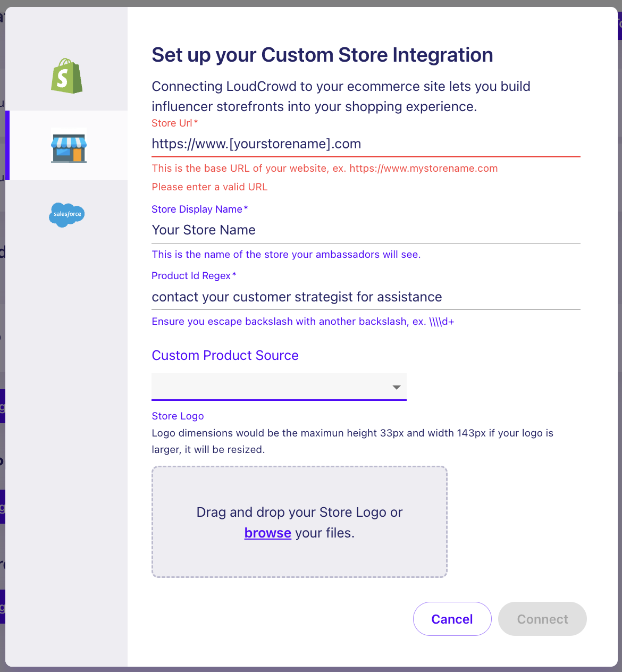Image resolution: width=622 pixels, height=672 pixels.
Task: Cancel the store integration setup
Action: 452,619
